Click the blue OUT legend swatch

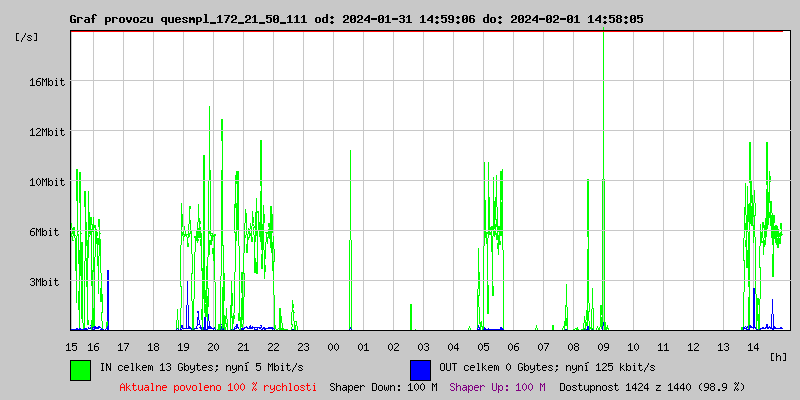(x=420, y=369)
